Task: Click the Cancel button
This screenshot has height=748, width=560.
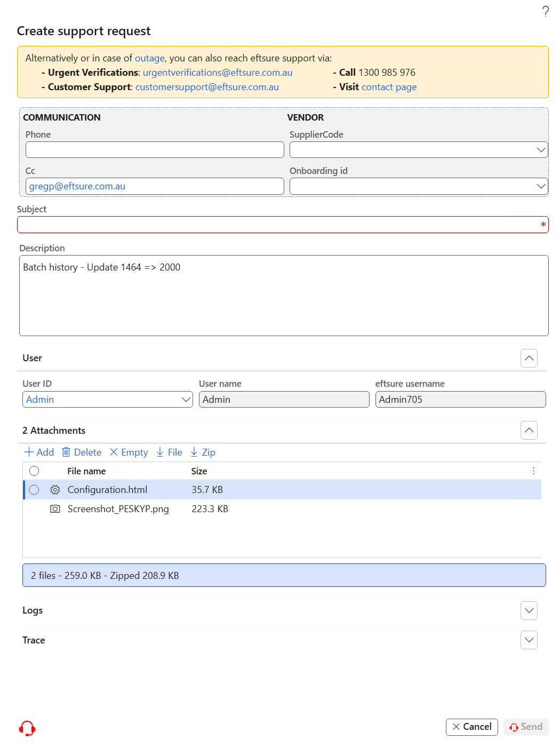Action: pyautogui.click(x=472, y=727)
